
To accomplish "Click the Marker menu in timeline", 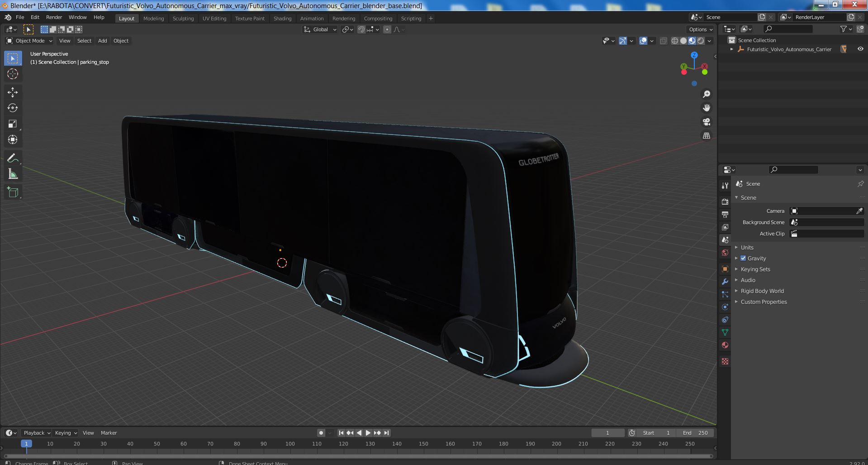I will tap(109, 433).
